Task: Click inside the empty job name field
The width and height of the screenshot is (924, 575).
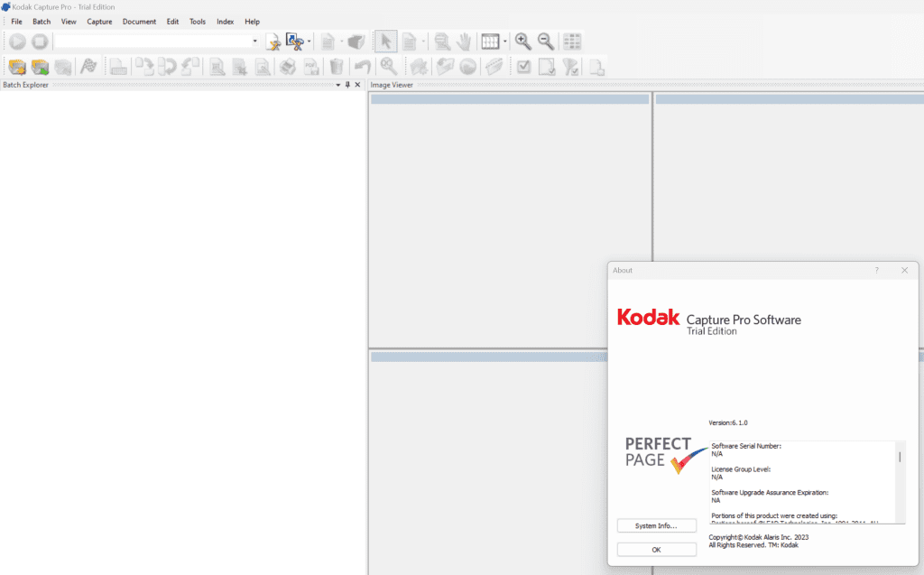Action: (152, 42)
